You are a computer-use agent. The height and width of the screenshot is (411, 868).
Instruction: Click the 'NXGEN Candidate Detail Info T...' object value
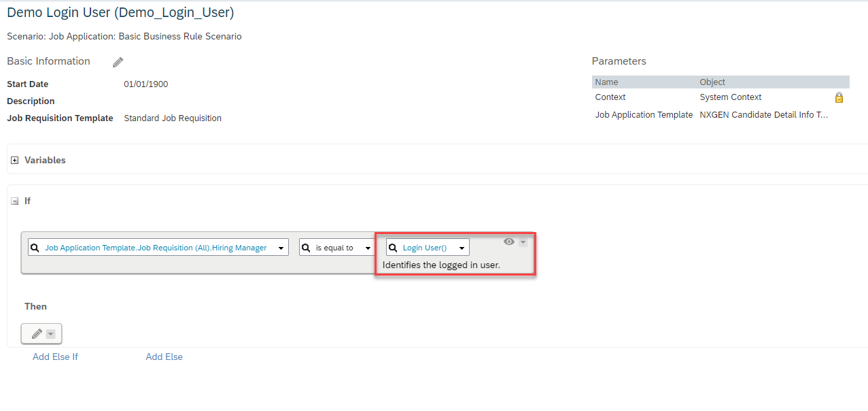coord(764,115)
